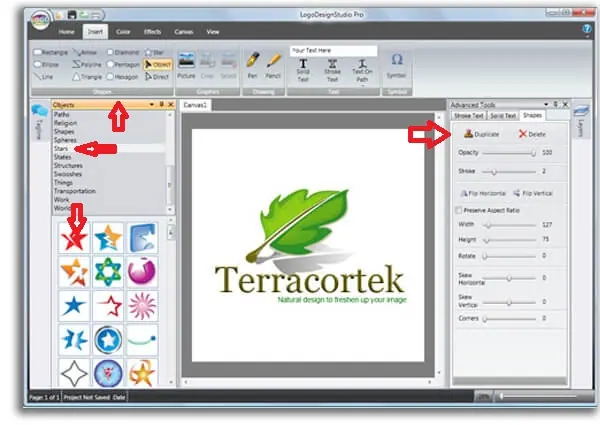Open the application orb menu
Viewport: 600px width, 425px height.
(x=40, y=20)
